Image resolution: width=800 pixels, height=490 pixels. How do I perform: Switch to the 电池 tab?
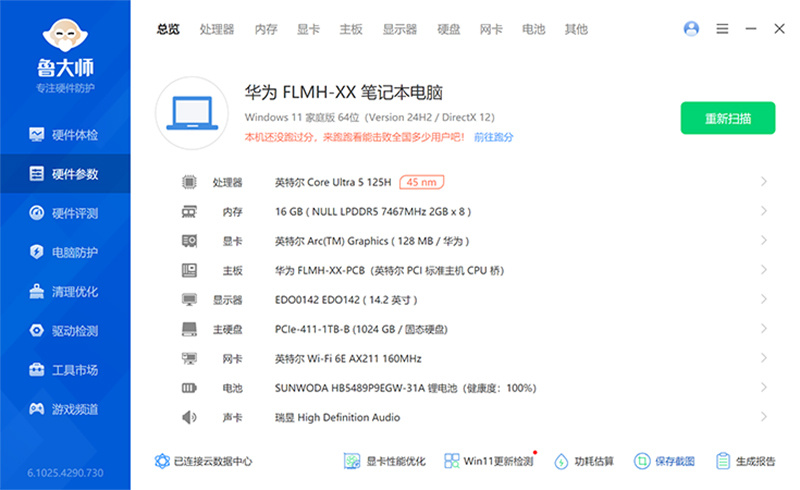(x=534, y=29)
